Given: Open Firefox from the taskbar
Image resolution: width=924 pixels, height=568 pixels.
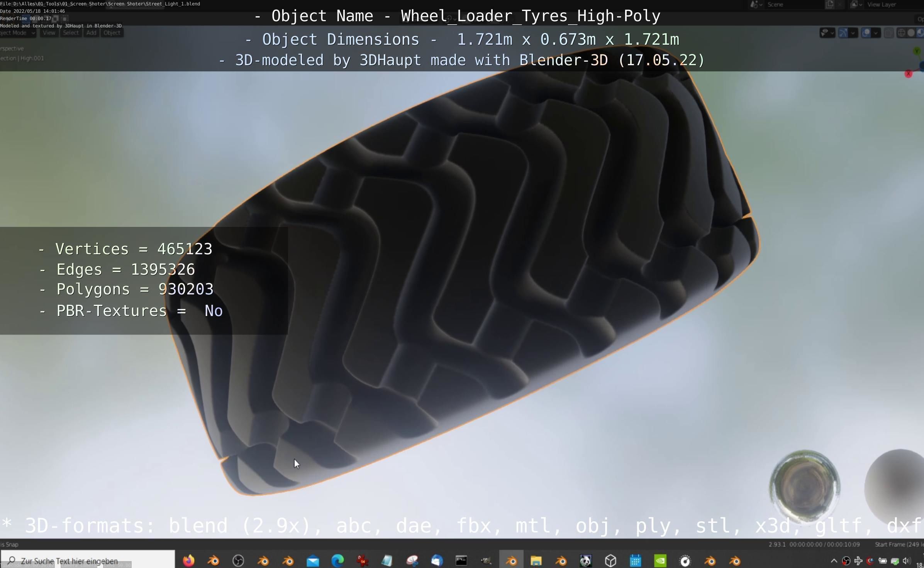Looking at the screenshot, I should (188, 560).
